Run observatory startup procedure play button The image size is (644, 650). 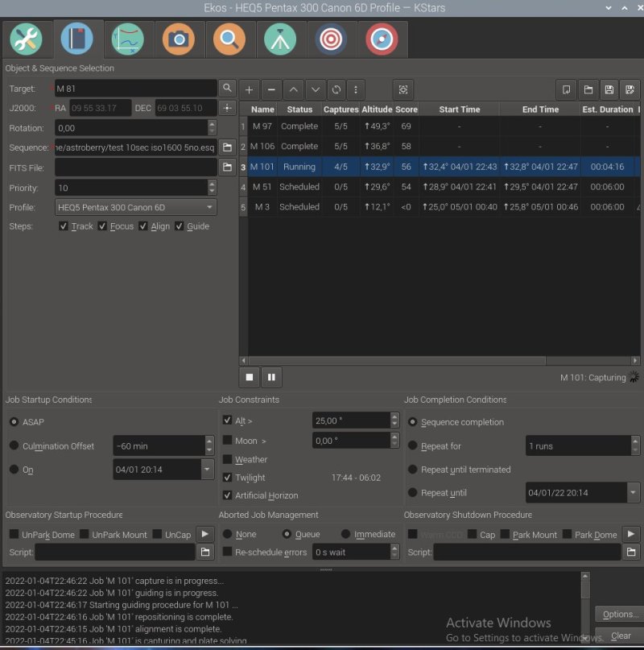pyautogui.click(x=204, y=534)
